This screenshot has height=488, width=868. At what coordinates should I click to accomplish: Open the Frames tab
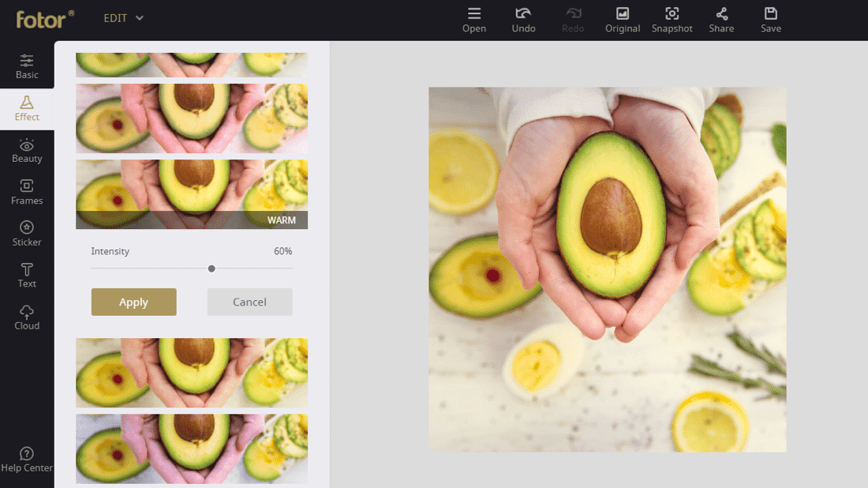pyautogui.click(x=27, y=192)
